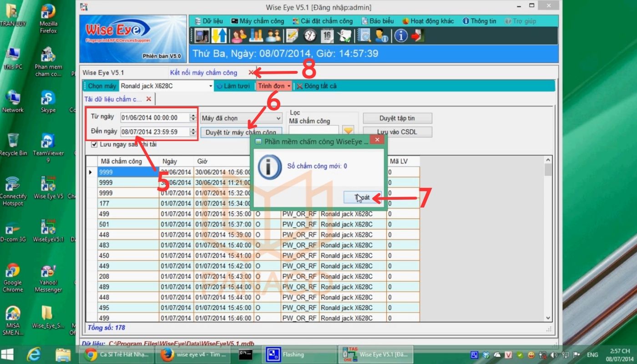Switch to 'wise eye v4 - Tim...' Firefox taskbar window
The width and height of the screenshot is (637, 364).
[193, 354]
